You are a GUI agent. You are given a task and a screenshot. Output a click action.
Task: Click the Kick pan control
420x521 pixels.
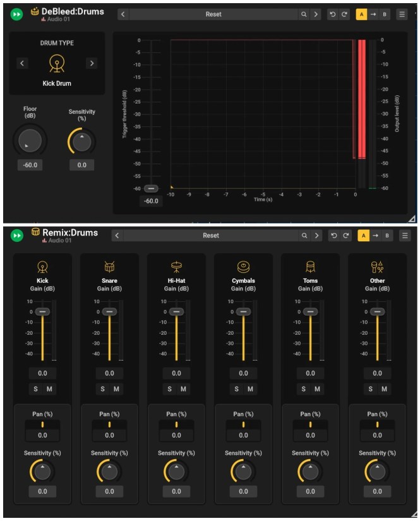[x=42, y=424]
